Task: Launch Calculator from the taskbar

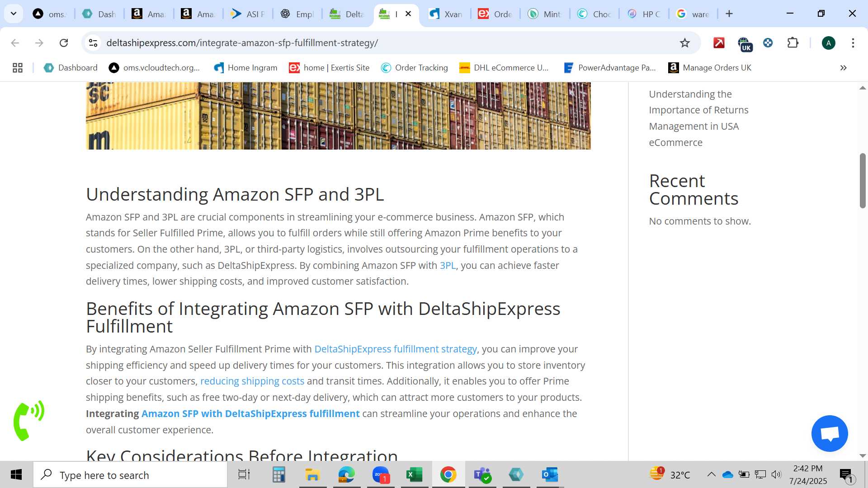Action: click(x=278, y=475)
